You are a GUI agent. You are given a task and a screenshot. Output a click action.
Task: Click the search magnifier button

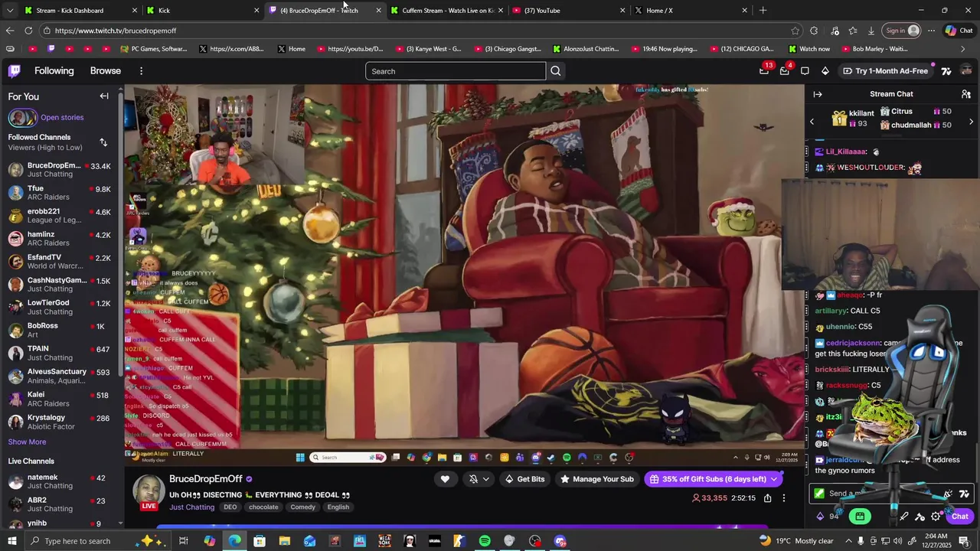point(556,71)
